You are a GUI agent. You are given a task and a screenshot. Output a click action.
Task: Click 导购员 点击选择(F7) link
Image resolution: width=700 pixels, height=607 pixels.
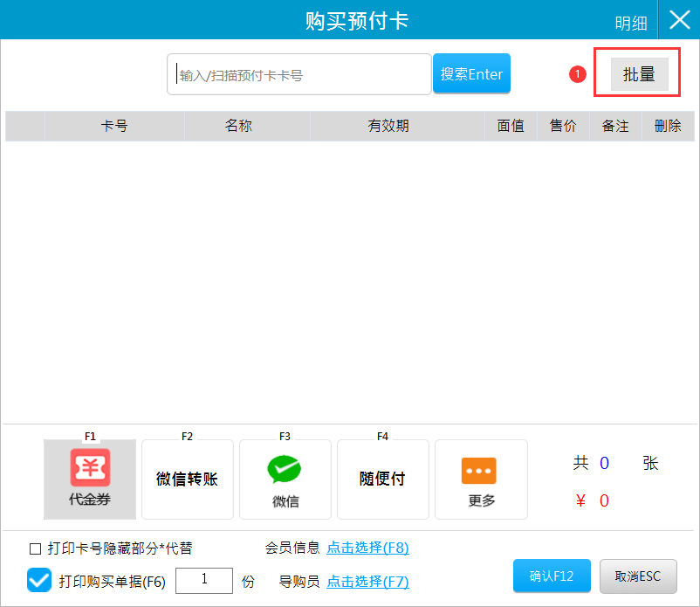coord(367,582)
